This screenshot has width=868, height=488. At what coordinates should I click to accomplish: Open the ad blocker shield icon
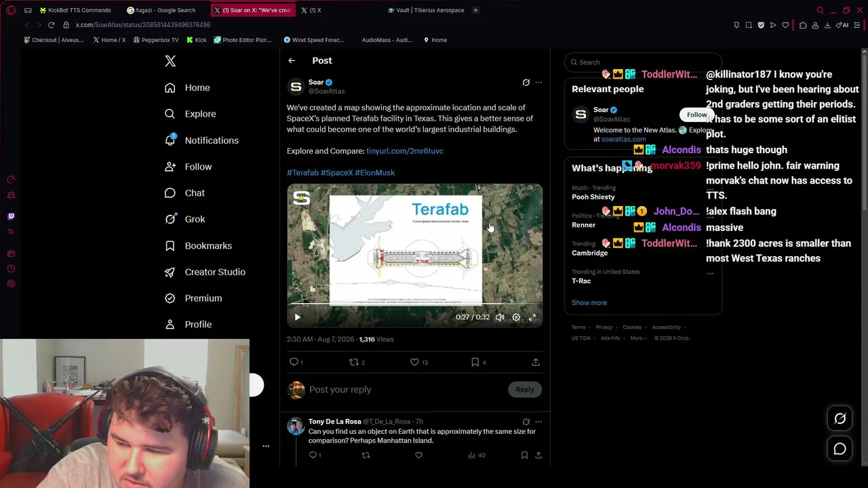(x=761, y=25)
